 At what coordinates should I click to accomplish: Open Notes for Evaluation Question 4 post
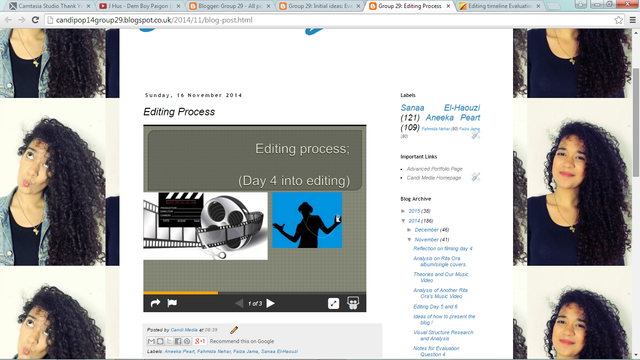(x=436, y=351)
